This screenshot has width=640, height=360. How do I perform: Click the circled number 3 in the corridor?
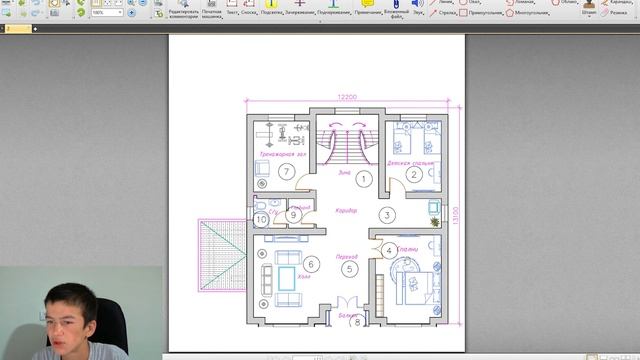pos(387,215)
